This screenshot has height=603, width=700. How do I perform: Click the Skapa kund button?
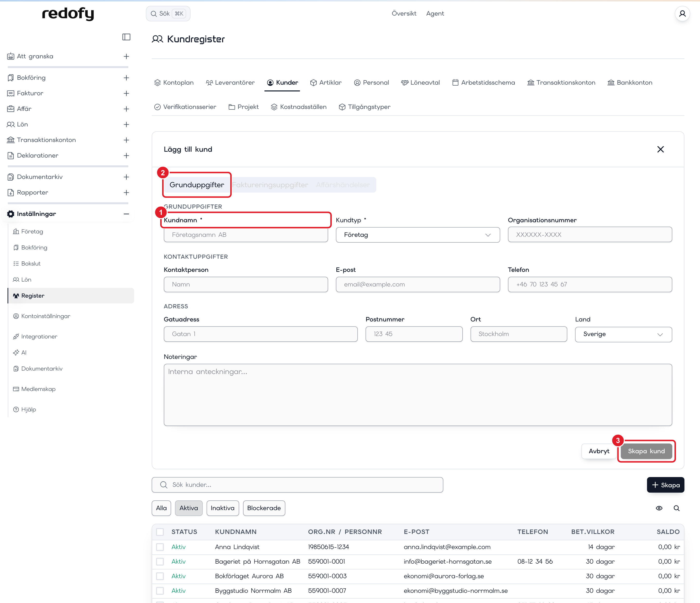tap(646, 451)
